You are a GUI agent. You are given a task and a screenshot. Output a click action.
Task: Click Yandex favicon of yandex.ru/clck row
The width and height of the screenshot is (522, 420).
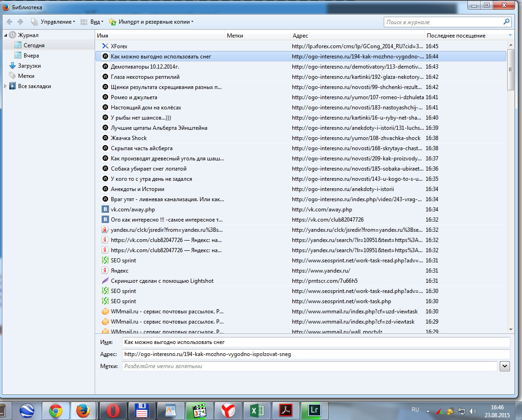[x=105, y=230]
